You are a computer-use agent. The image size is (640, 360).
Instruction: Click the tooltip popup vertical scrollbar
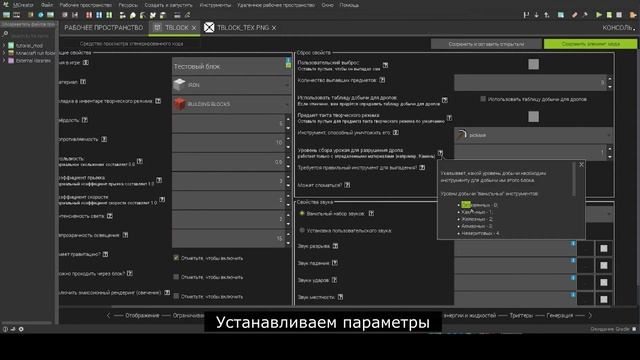coord(574,180)
